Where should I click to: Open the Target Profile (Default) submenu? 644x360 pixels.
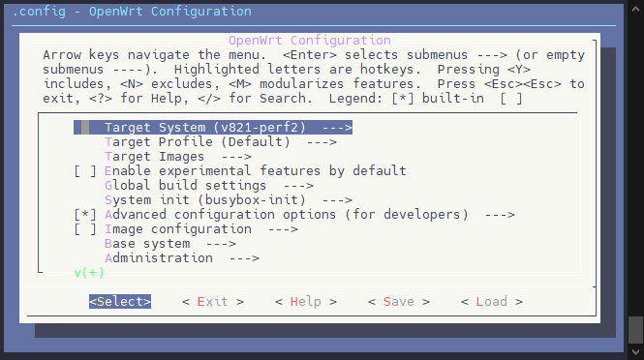[x=221, y=142]
